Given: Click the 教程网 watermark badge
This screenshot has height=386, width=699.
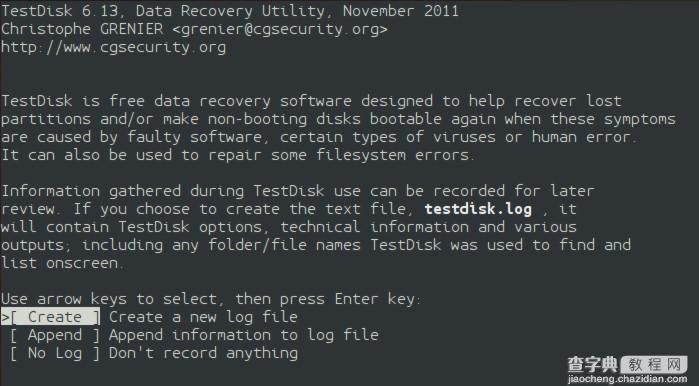Looking at the screenshot, I should pos(654,365).
